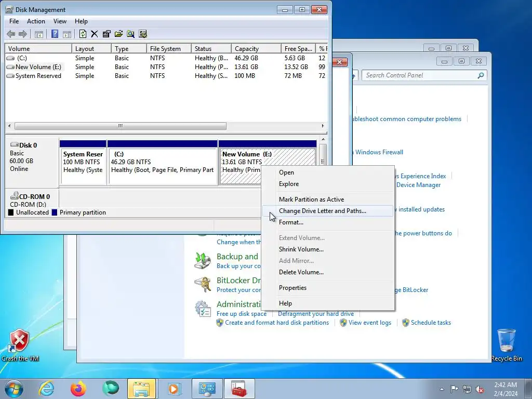532x399 pixels.
Task: Open the Crash the VM desktop shortcut
Action: 20,345
